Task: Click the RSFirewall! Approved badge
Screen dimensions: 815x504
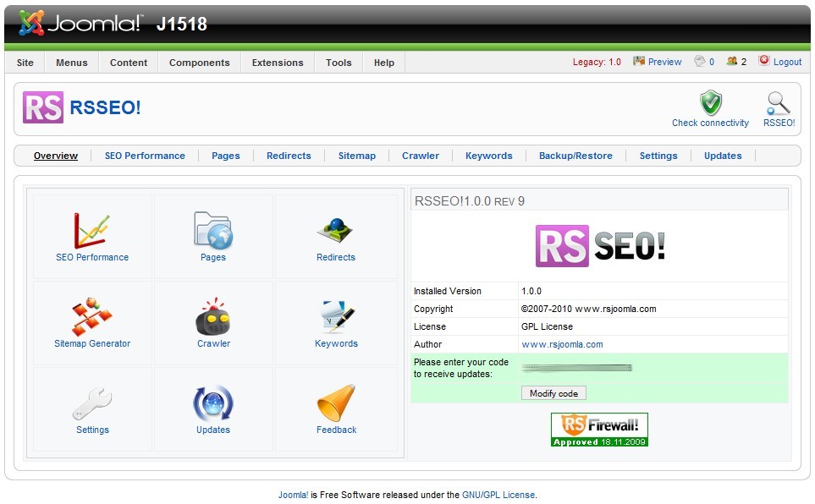Action: pos(599,430)
